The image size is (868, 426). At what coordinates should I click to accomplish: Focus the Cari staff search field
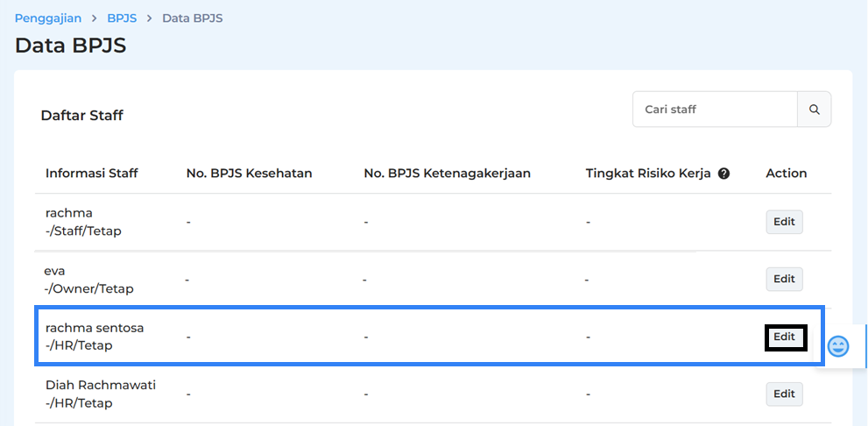[714, 110]
